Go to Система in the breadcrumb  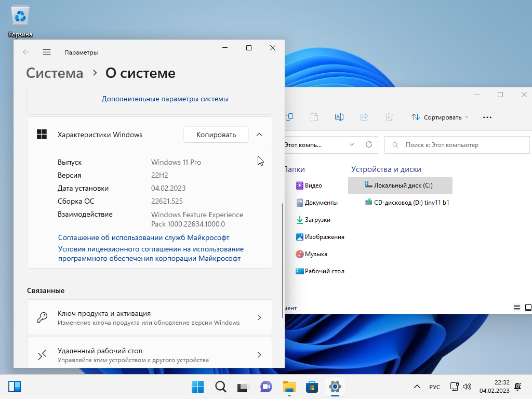point(55,73)
